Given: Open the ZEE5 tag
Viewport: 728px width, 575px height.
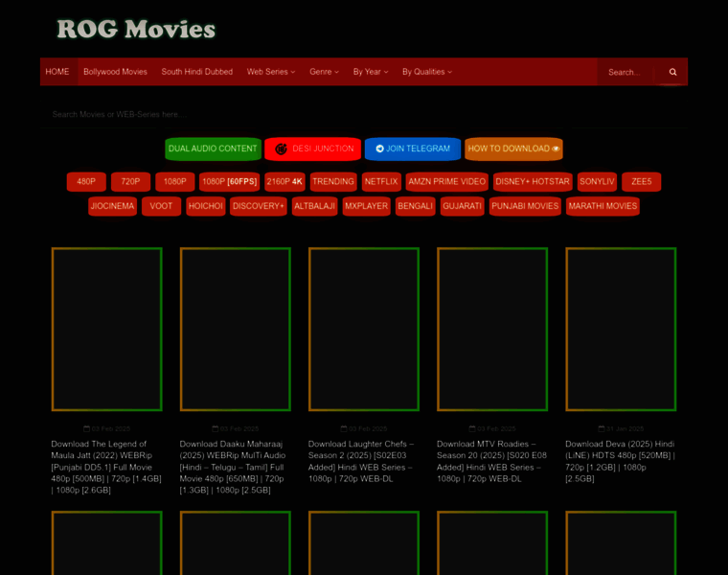Looking at the screenshot, I should [x=641, y=181].
